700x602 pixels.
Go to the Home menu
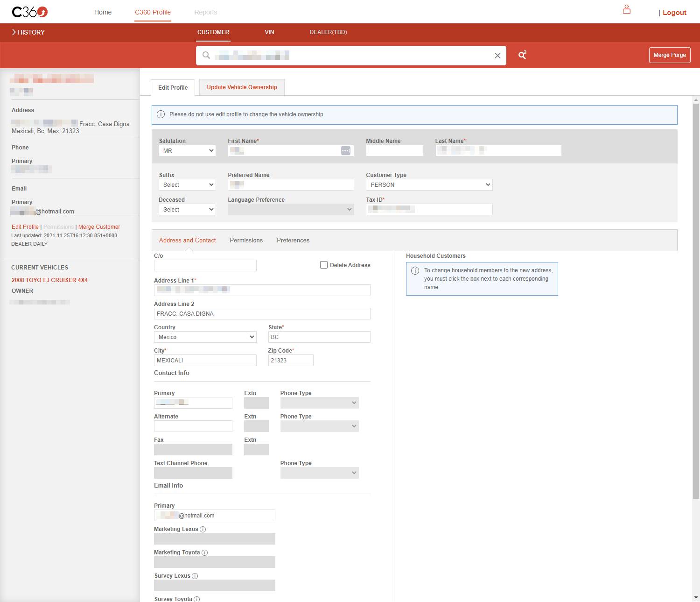103,12
